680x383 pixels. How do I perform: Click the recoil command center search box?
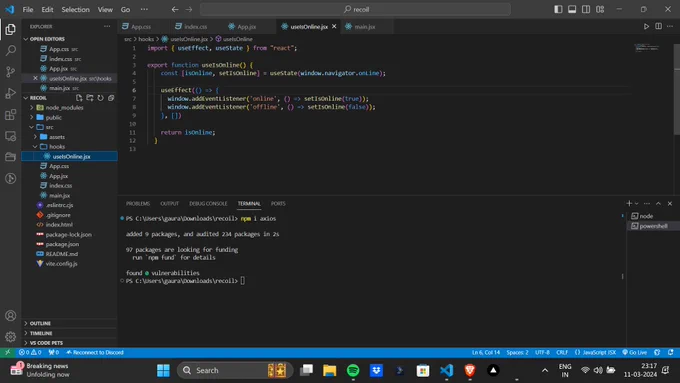coord(355,9)
